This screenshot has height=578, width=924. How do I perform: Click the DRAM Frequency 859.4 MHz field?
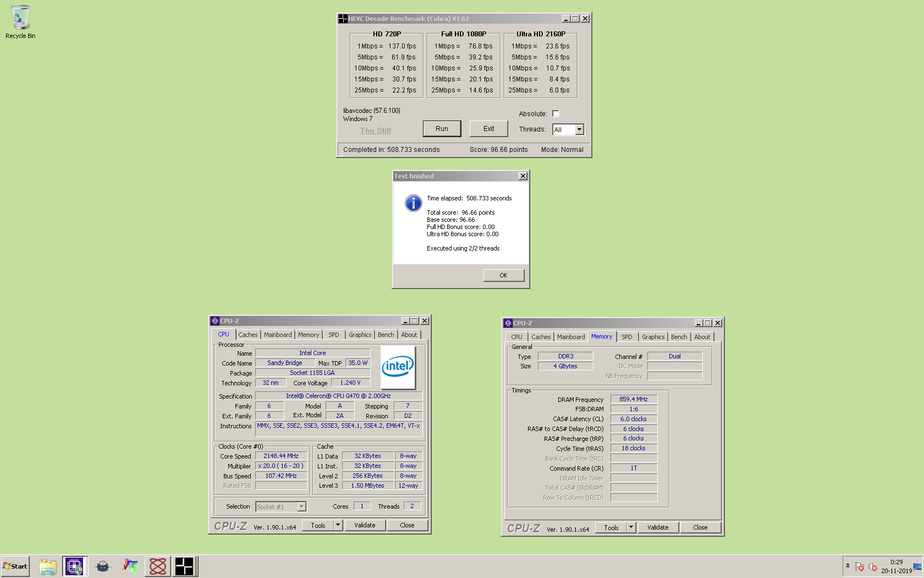[x=634, y=400]
